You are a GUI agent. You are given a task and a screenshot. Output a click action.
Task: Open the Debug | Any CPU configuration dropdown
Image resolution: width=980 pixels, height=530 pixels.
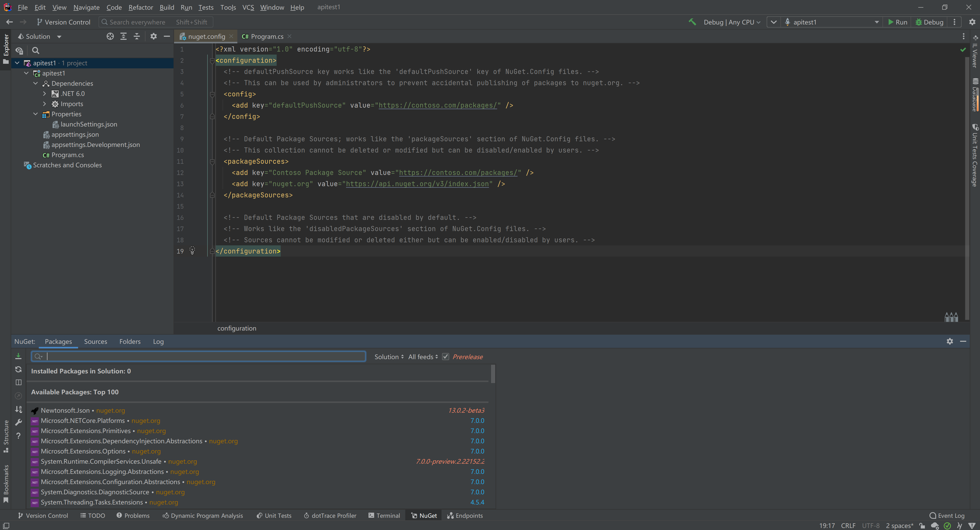[731, 22]
